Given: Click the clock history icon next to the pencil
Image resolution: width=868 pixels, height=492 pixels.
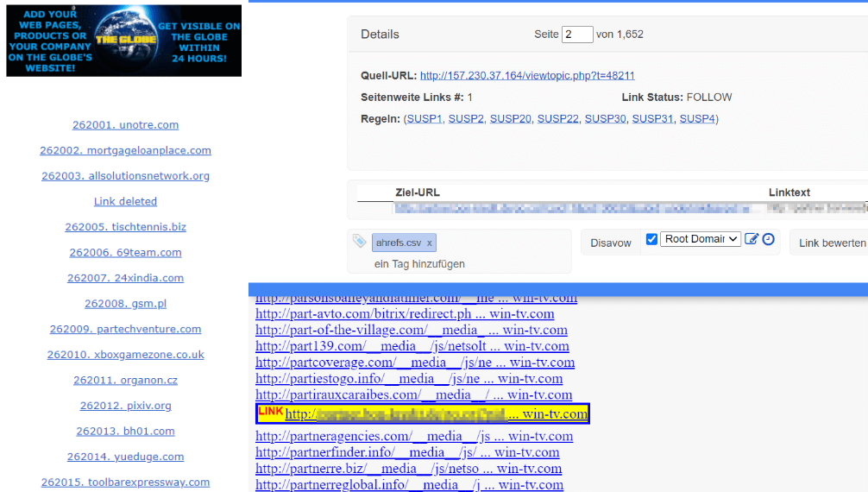Looking at the screenshot, I should point(769,239).
